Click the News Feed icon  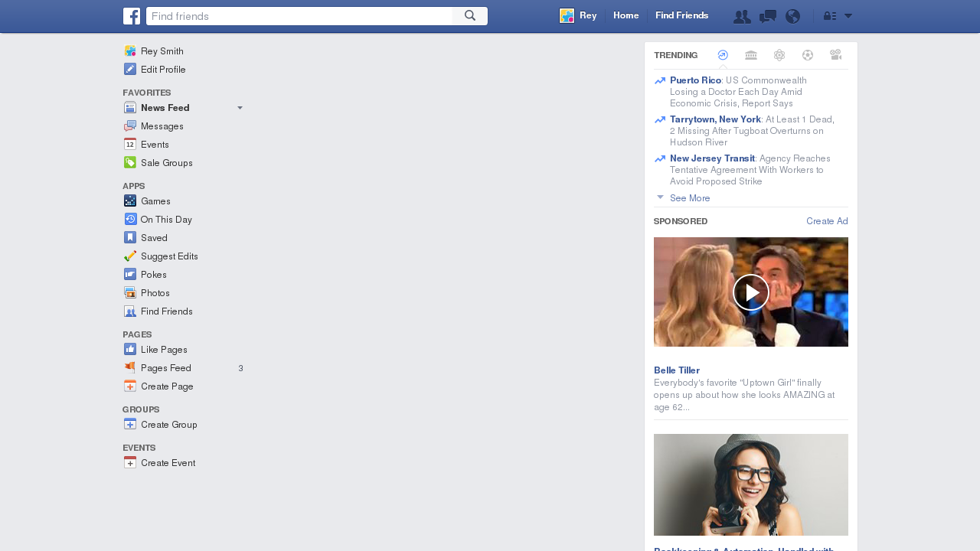point(130,108)
